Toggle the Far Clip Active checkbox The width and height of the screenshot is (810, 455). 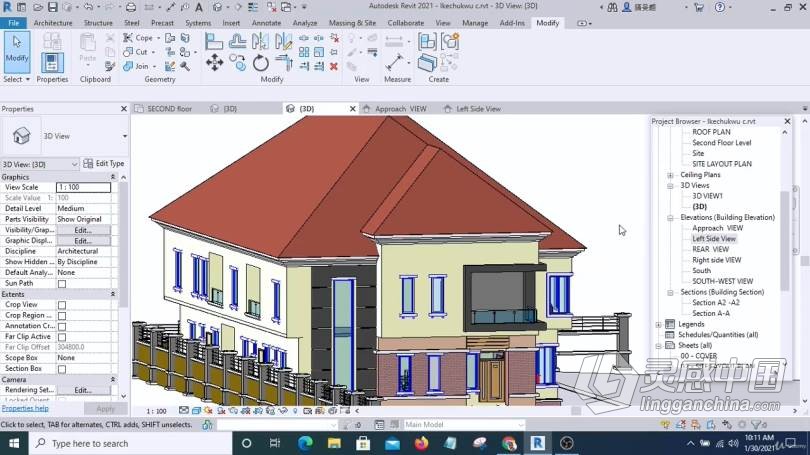[x=62, y=337]
